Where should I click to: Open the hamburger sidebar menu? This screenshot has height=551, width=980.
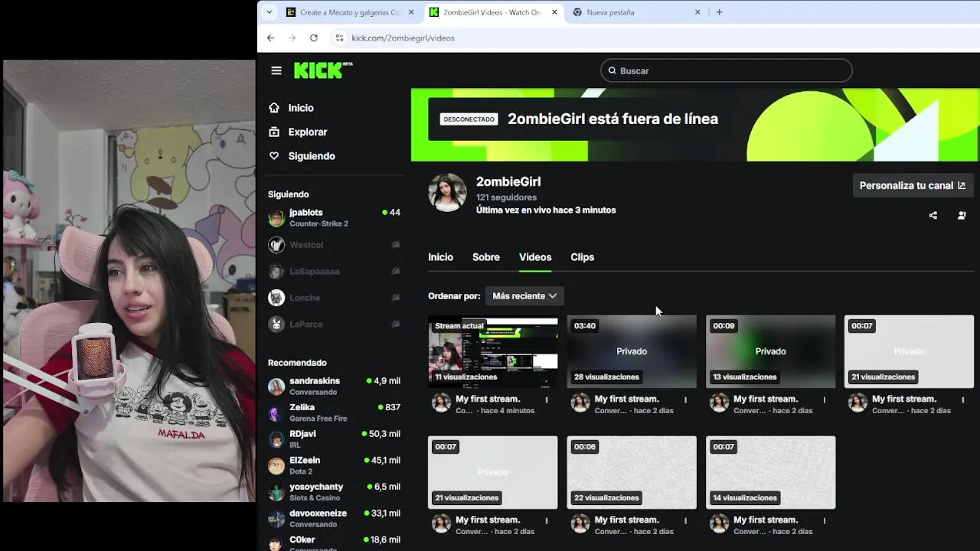point(276,70)
